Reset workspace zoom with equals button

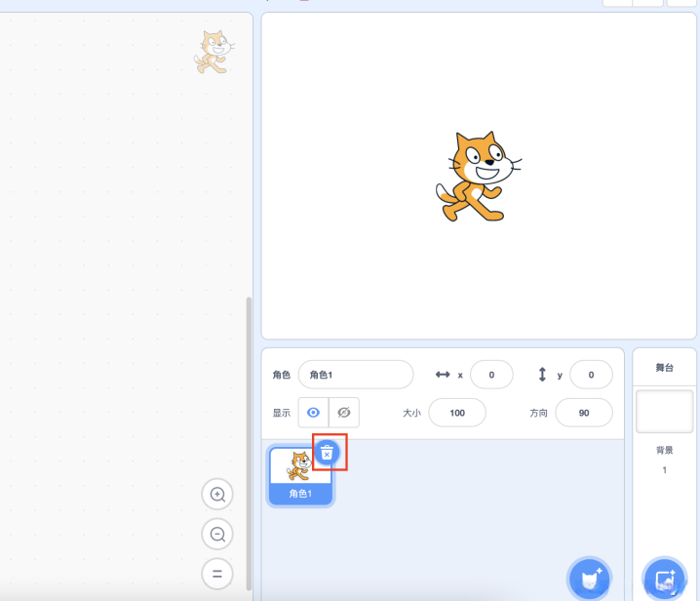point(217,574)
